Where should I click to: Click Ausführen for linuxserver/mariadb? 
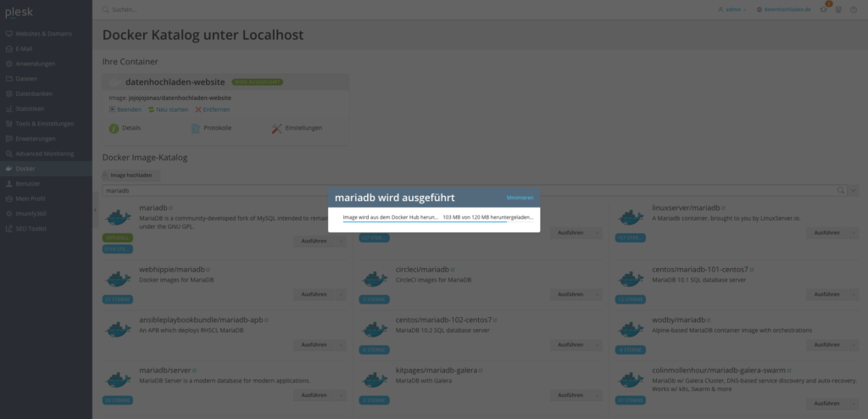826,232
